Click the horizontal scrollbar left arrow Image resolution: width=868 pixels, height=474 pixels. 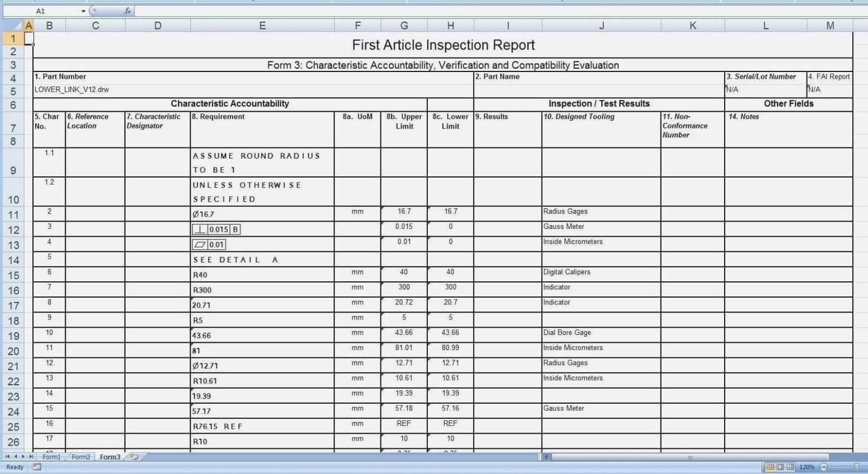coord(547,457)
